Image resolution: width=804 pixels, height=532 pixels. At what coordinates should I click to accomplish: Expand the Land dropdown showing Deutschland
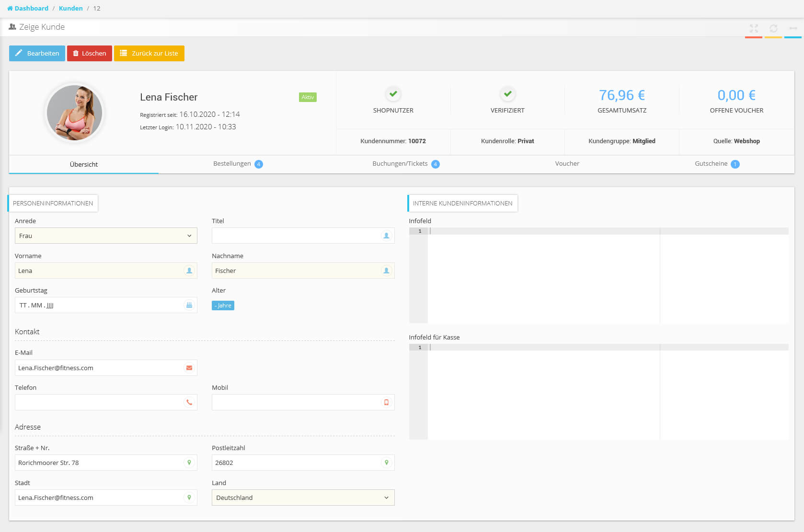tap(303, 498)
